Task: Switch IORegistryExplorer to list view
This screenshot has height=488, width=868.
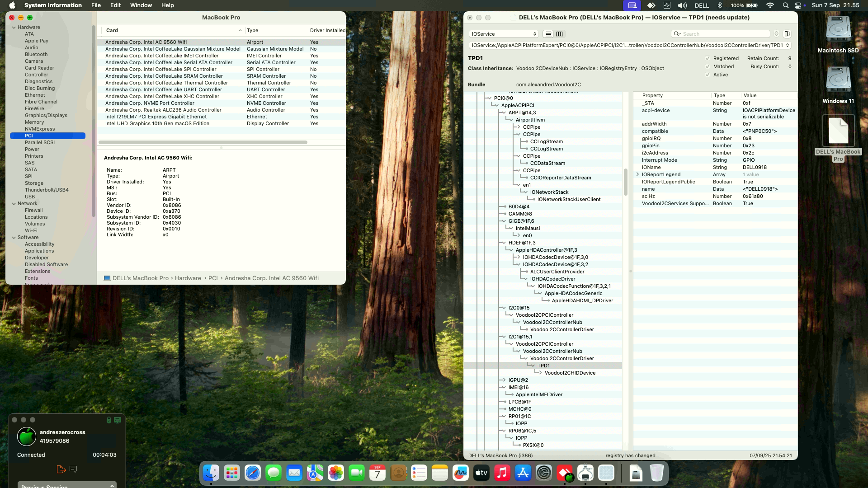Action: (x=548, y=34)
